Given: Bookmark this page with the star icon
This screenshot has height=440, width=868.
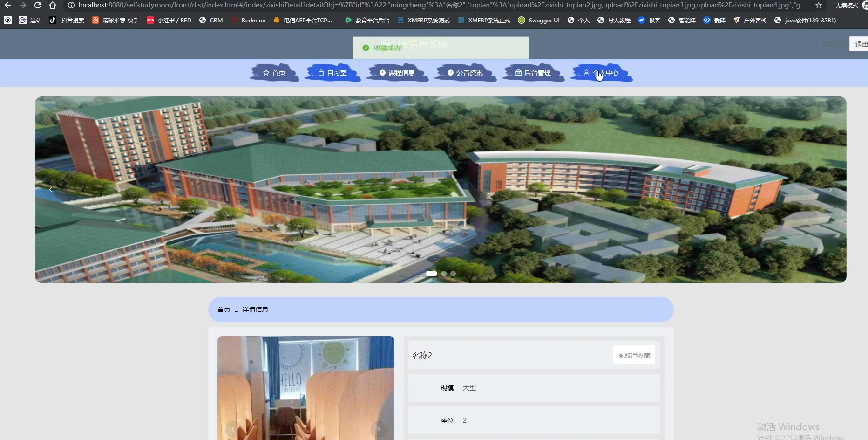Looking at the screenshot, I should (819, 5).
